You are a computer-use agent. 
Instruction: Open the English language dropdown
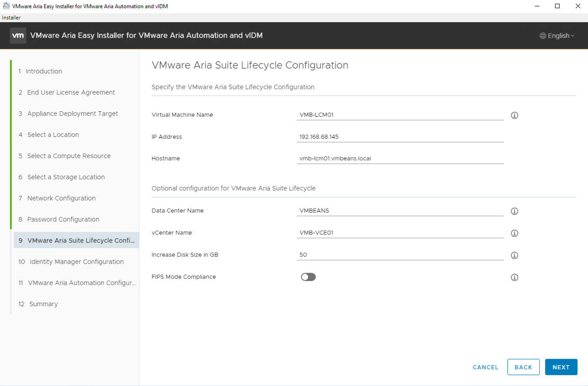[557, 36]
